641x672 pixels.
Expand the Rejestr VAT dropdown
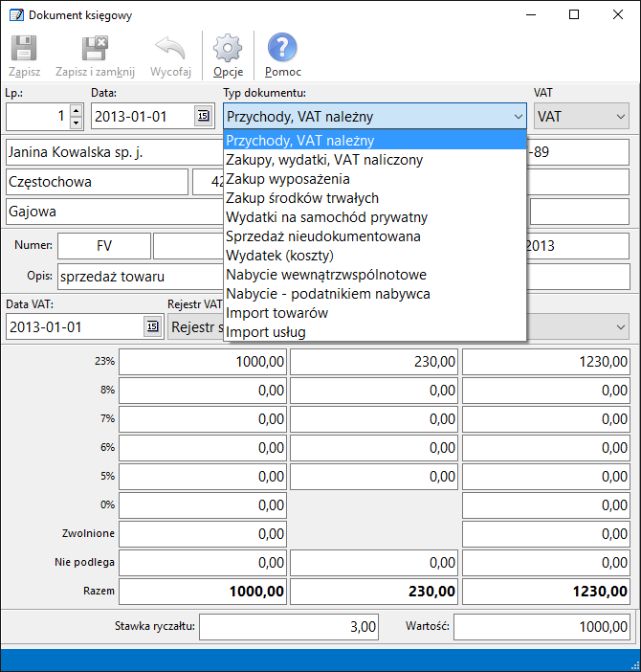click(622, 326)
